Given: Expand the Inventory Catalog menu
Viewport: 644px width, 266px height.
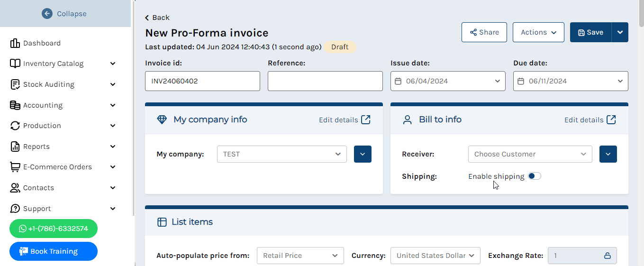Looking at the screenshot, I should tap(63, 64).
